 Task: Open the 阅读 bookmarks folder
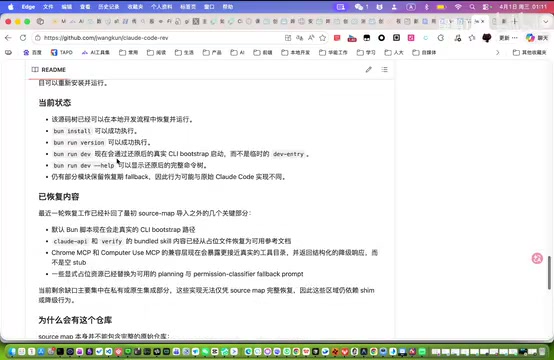[x=157, y=53]
